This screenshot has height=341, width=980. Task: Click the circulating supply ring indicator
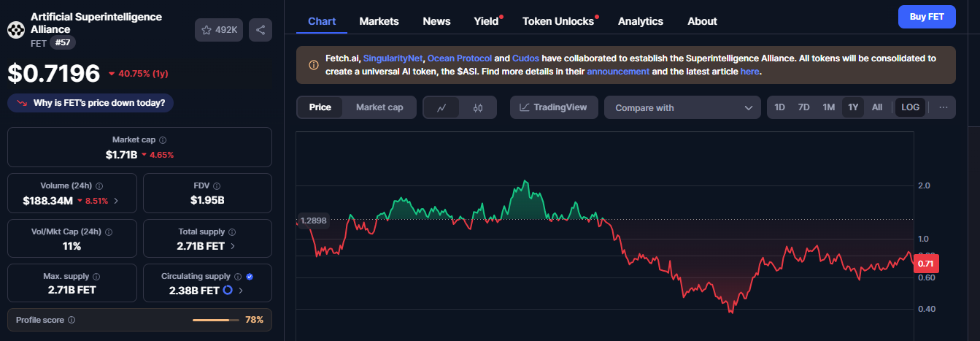(228, 291)
